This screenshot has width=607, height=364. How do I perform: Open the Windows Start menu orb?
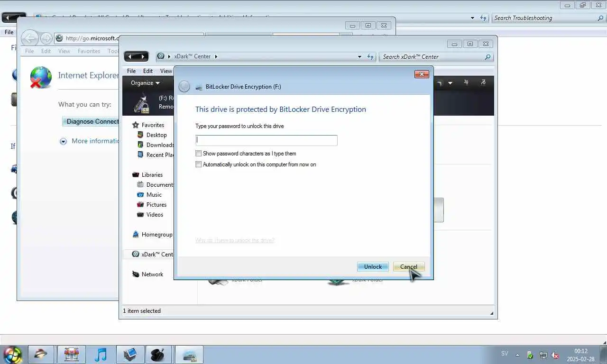(x=12, y=355)
